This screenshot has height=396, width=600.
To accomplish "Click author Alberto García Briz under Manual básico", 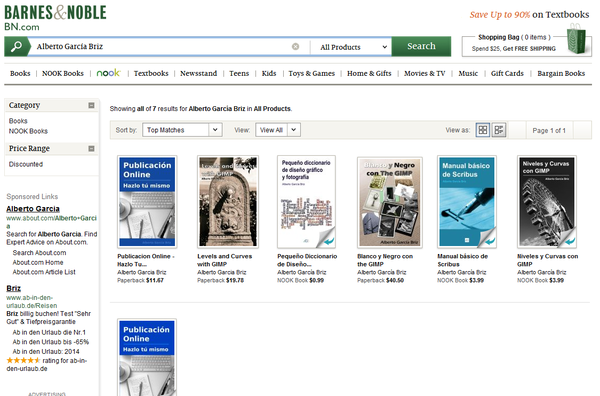I will pyautogui.click(x=462, y=272).
